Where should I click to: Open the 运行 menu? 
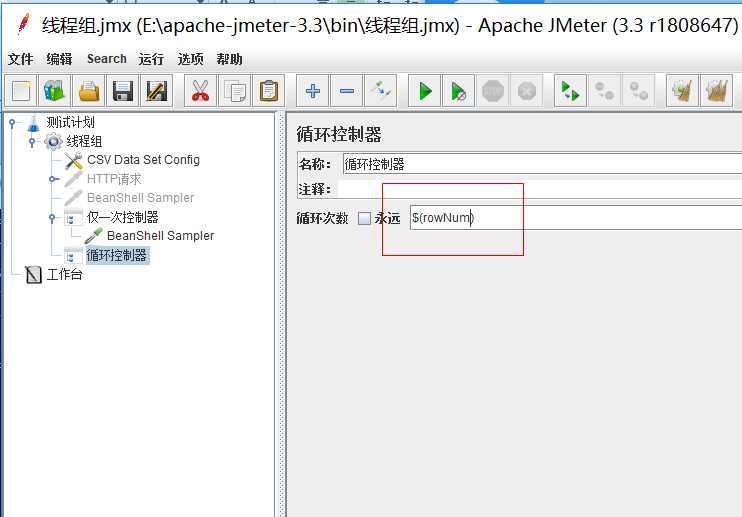(x=151, y=59)
